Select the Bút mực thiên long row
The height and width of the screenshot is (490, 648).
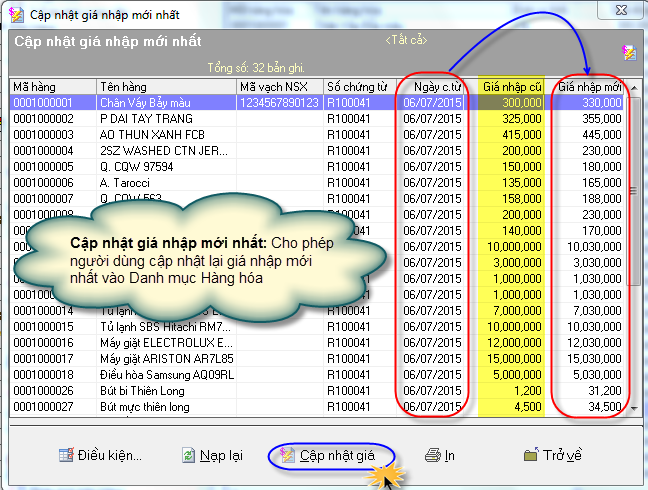pyautogui.click(x=165, y=407)
